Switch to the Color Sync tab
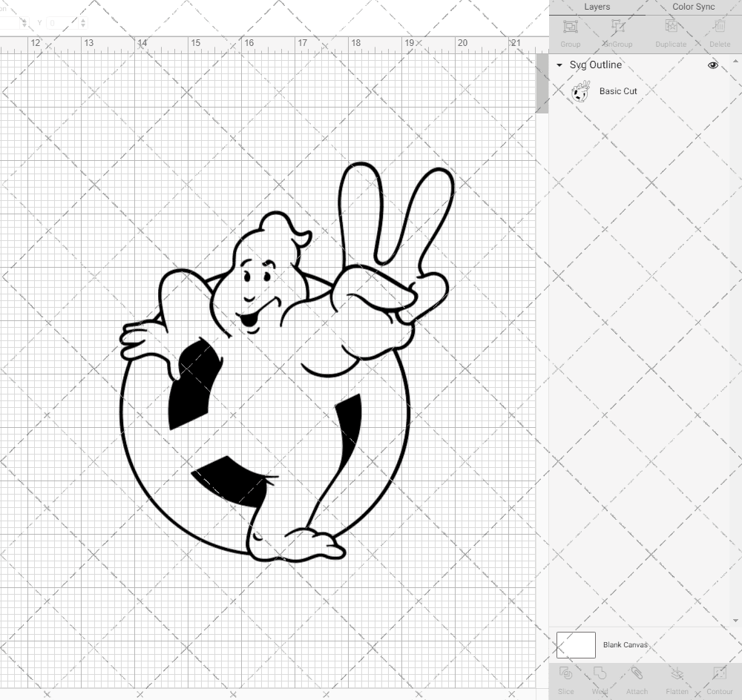The image size is (742, 700). click(x=693, y=7)
